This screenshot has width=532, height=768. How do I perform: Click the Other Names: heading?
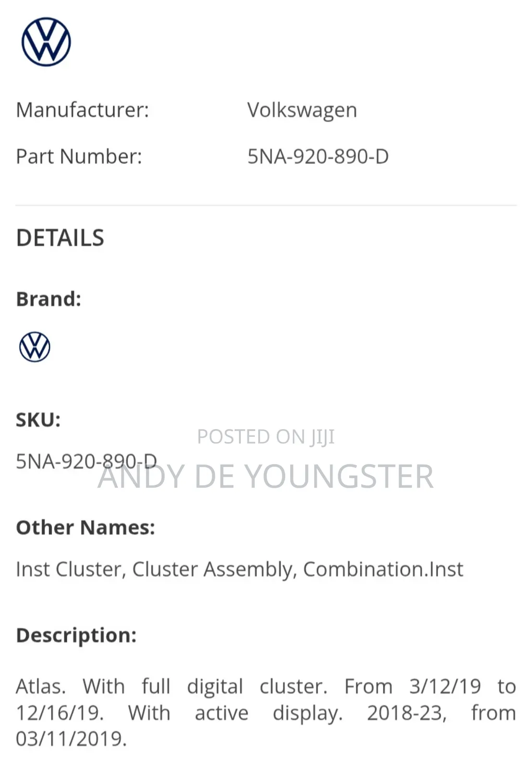click(x=85, y=527)
